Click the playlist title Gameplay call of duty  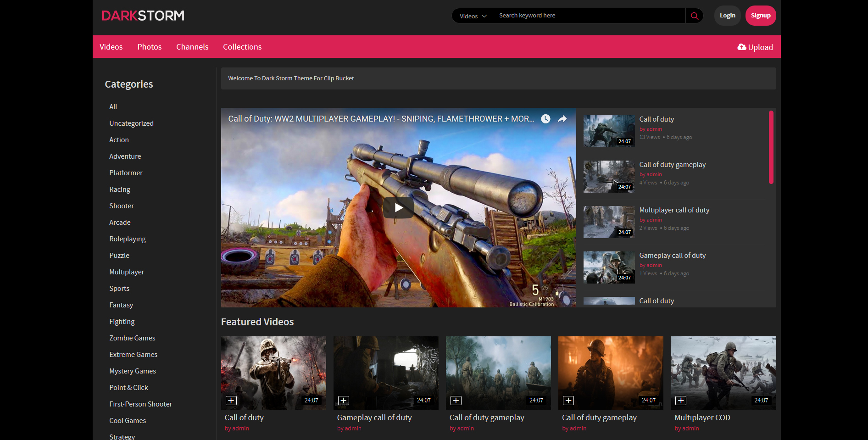tap(673, 256)
